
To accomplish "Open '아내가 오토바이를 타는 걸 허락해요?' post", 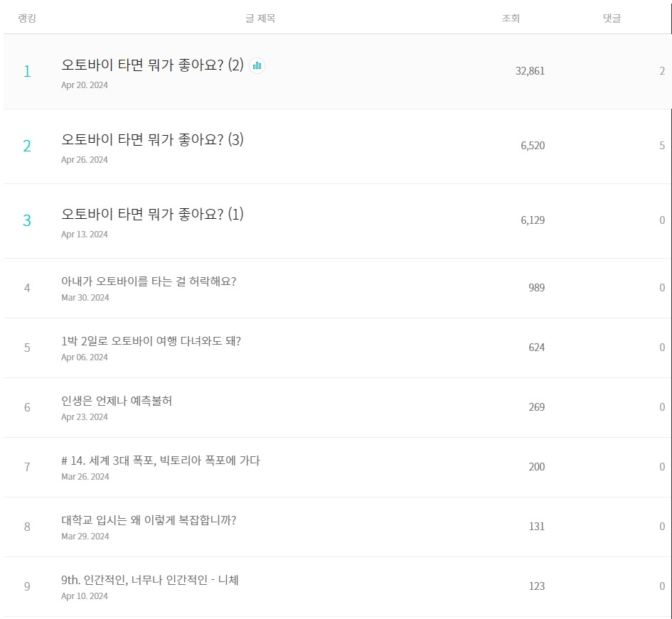I will pos(149,281).
